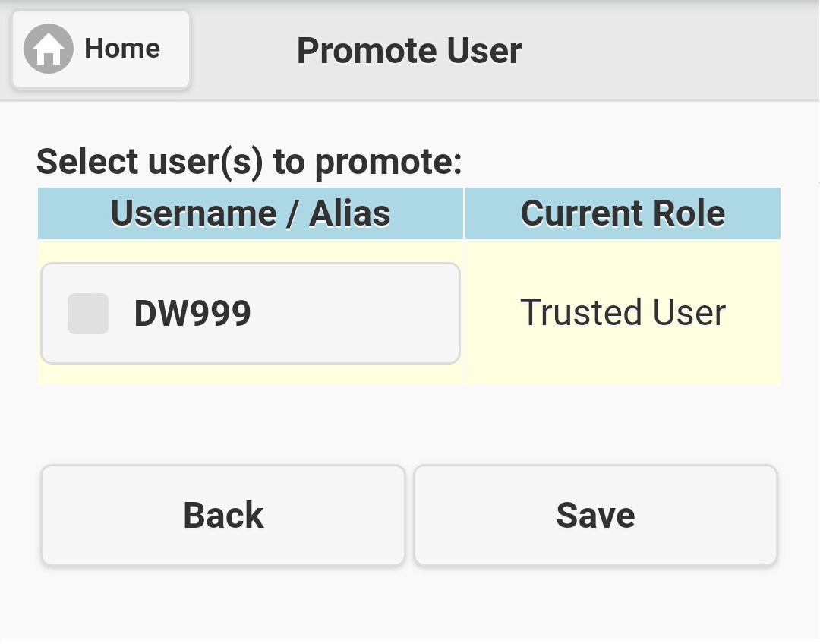820x644 pixels.
Task: Click the Username / Alias column header
Action: pyautogui.click(x=251, y=213)
